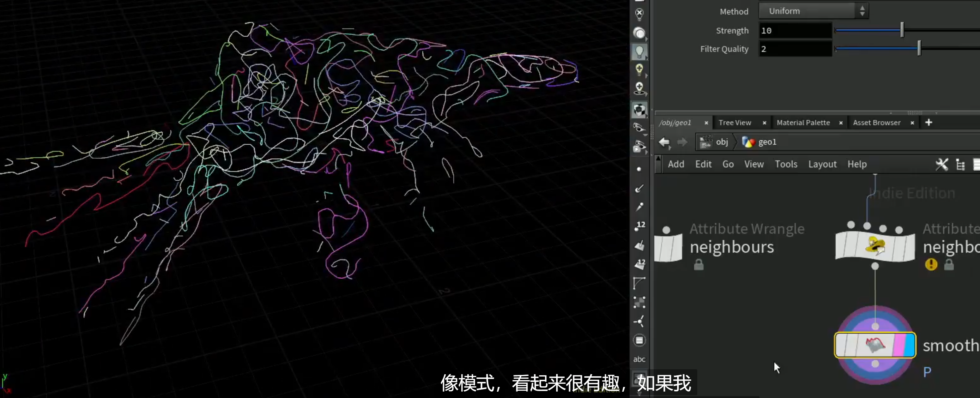Select high quality lighting bulb icon

click(x=639, y=69)
